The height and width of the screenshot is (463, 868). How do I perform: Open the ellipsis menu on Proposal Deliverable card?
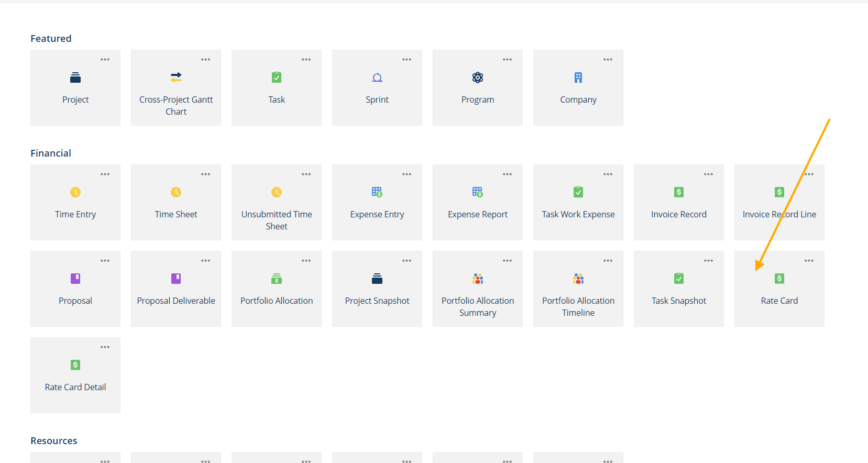pos(206,261)
